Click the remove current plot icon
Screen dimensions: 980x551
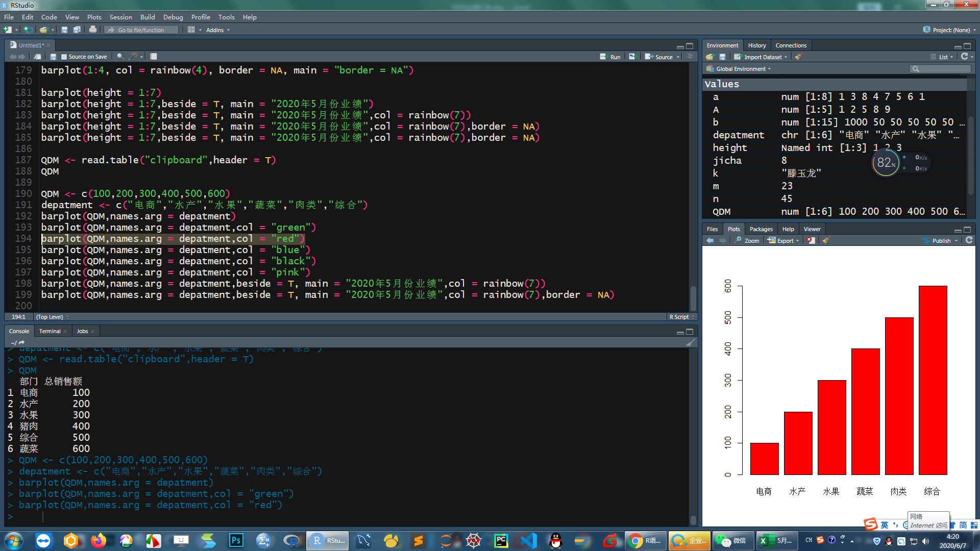[811, 240]
